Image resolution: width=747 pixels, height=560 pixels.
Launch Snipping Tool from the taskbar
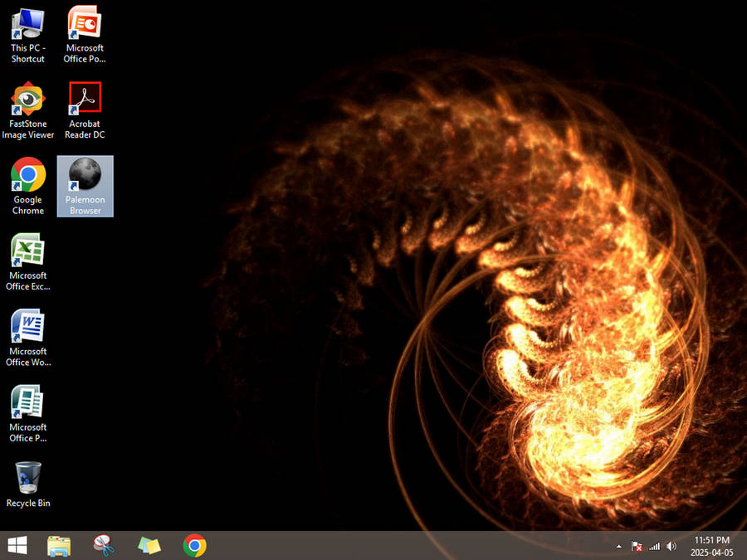click(104, 545)
